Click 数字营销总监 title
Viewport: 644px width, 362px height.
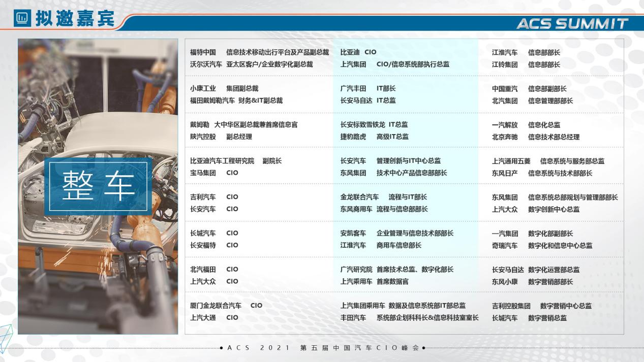point(547,318)
